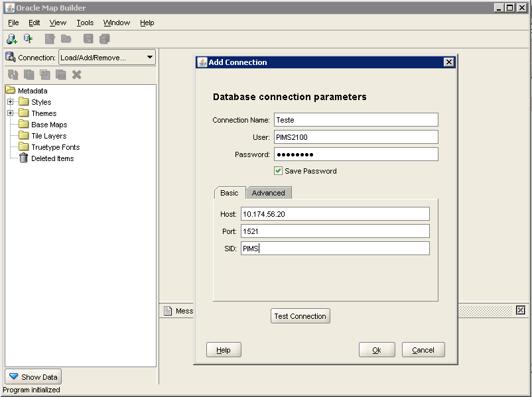The image size is (532, 397).
Task: Click the Test Connection button
Action: (300, 316)
